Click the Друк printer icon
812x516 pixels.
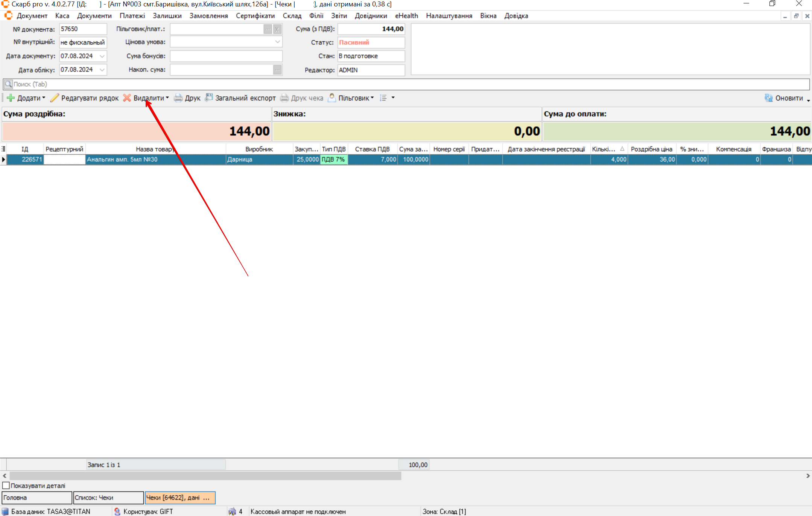point(178,98)
